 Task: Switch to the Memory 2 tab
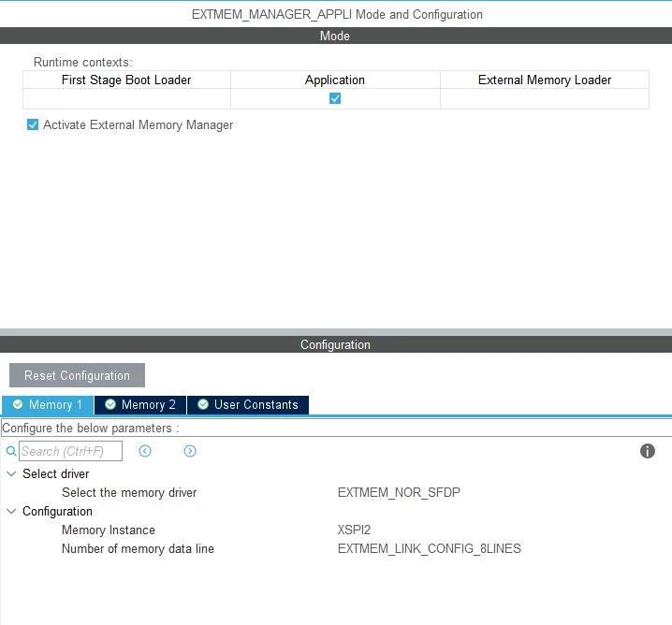pos(140,405)
